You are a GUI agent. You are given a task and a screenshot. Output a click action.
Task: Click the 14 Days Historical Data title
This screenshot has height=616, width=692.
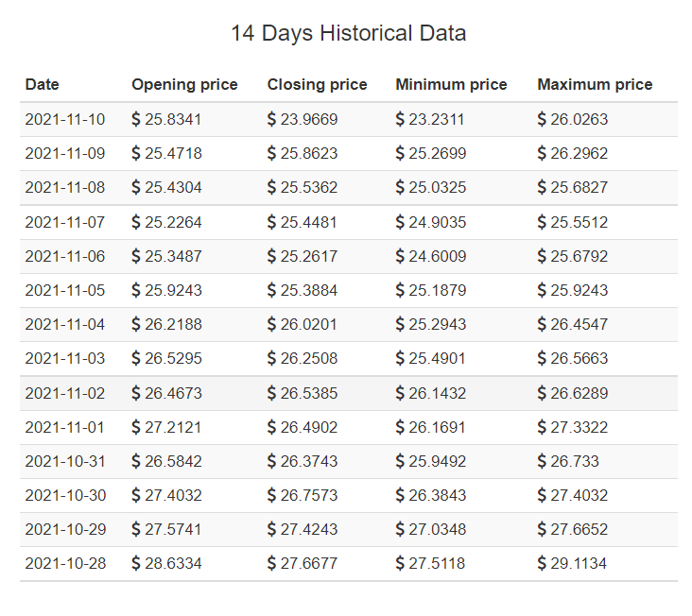point(348,34)
